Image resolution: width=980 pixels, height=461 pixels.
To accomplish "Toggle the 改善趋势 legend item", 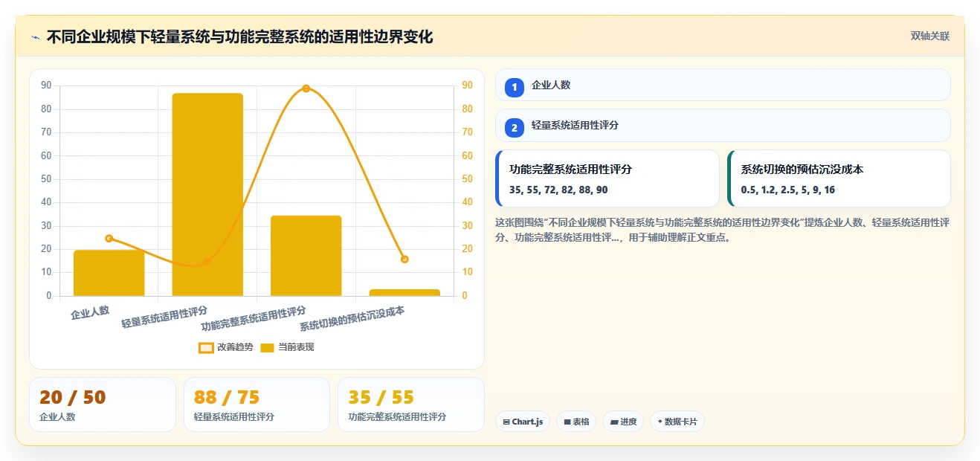I will [226, 347].
